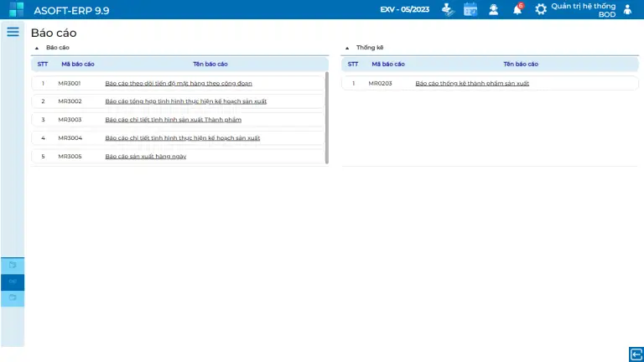The image size is (644, 362).
Task: Click the exit icon at bottom right
Action: click(x=636, y=354)
